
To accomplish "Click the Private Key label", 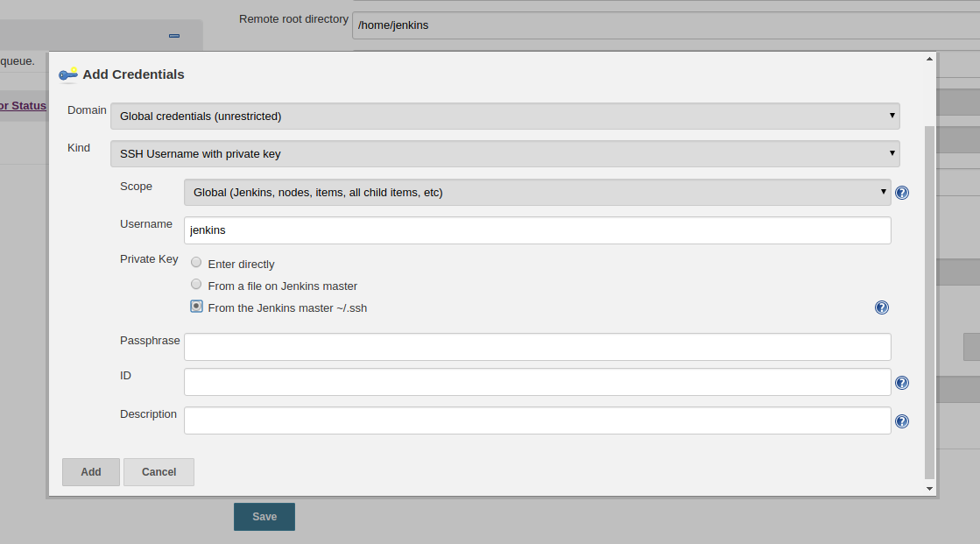I will point(149,259).
